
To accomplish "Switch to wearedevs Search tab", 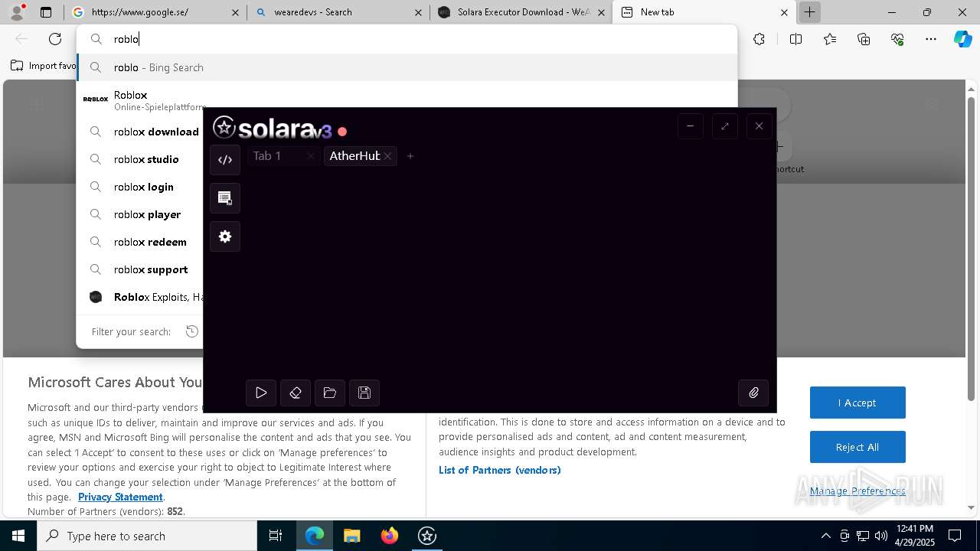I will (x=338, y=12).
